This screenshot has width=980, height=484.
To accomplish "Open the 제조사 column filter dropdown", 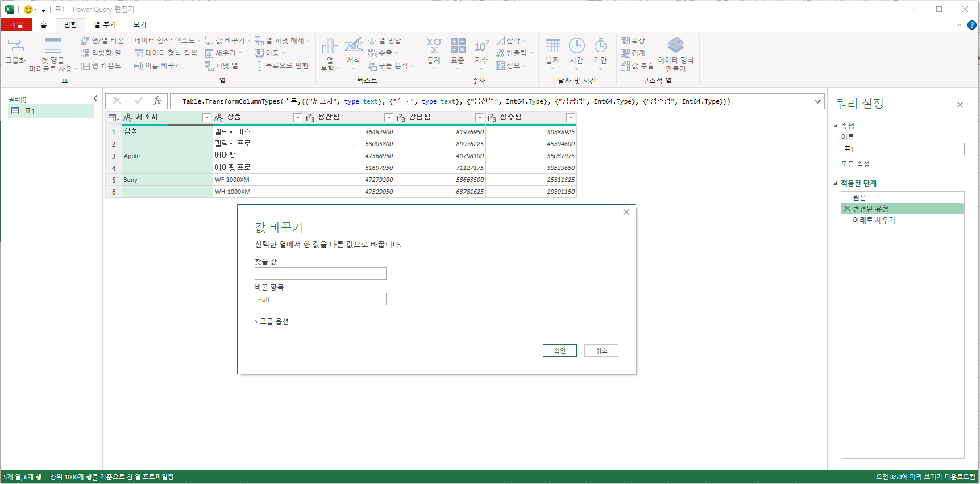I will [207, 118].
